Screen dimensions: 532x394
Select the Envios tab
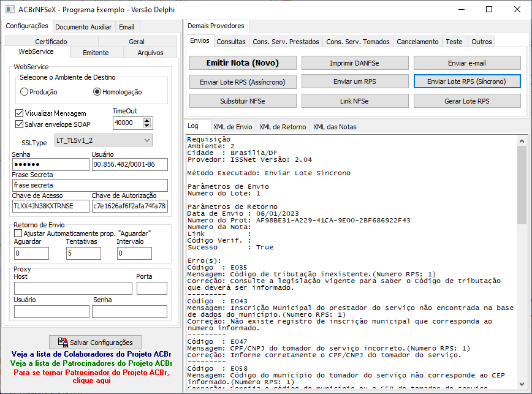tap(200, 40)
